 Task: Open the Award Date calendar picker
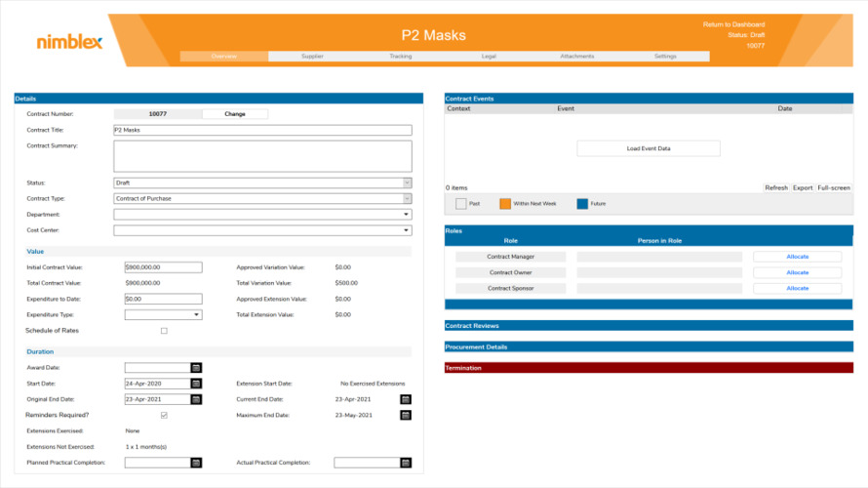196,368
